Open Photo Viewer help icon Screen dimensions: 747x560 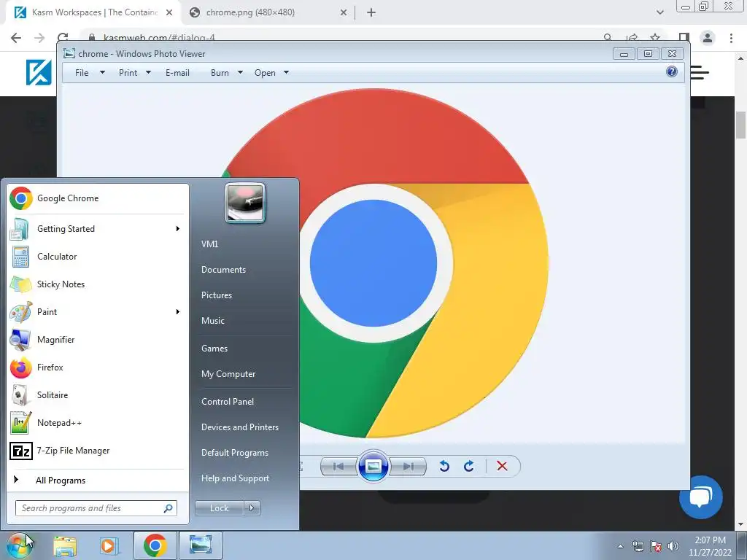pos(672,72)
